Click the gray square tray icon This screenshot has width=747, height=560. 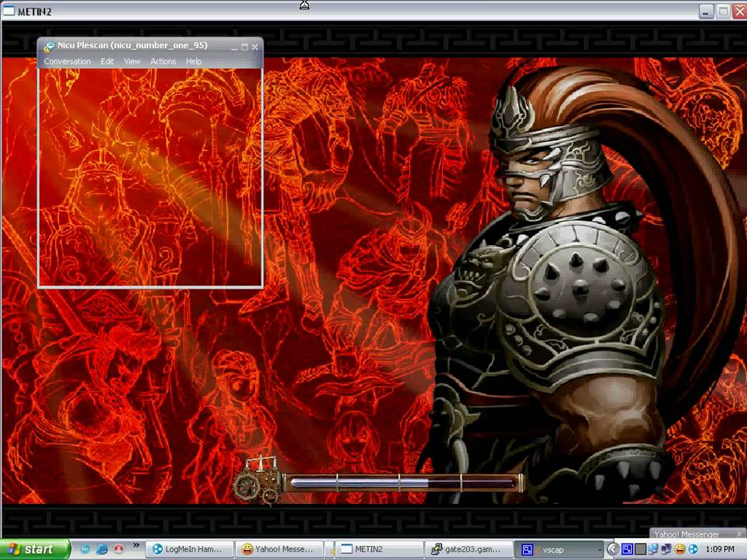coord(640,550)
